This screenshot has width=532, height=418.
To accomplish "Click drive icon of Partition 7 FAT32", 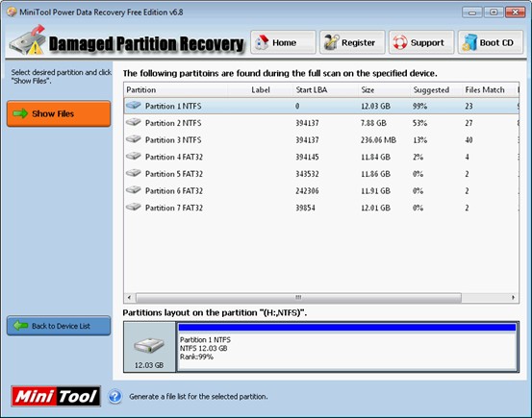I will click(x=134, y=207).
